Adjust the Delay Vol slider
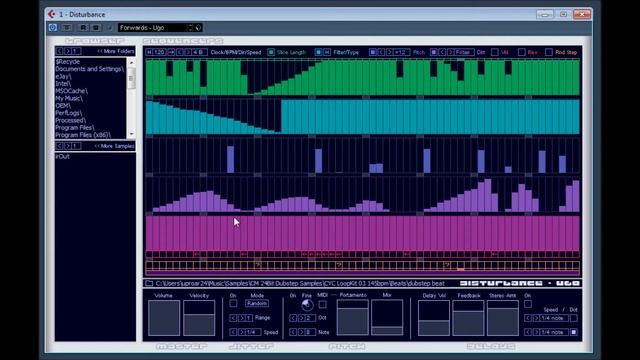This screenshot has width=640, height=360. [433, 318]
